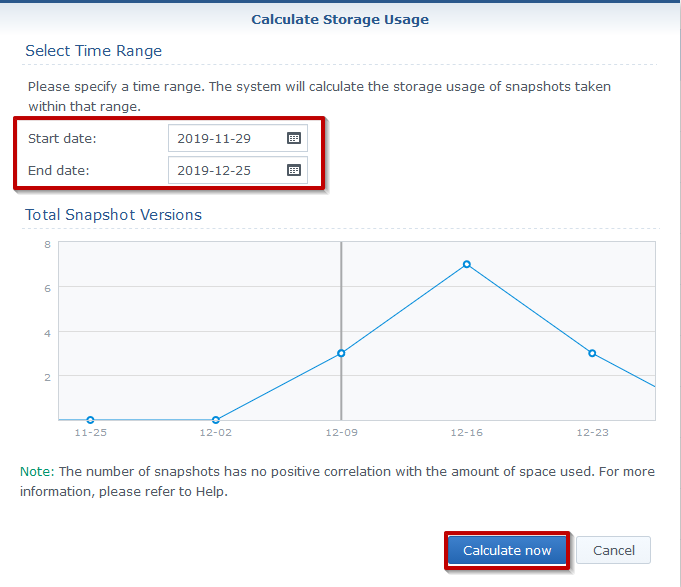
Task: Select the 12-02 data point on chart
Action: pyautogui.click(x=216, y=420)
